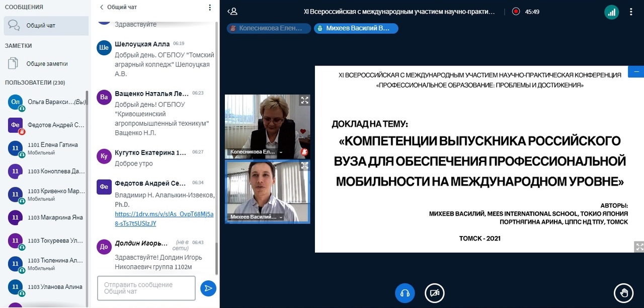Make the presentation slide fullscreen

click(639, 247)
